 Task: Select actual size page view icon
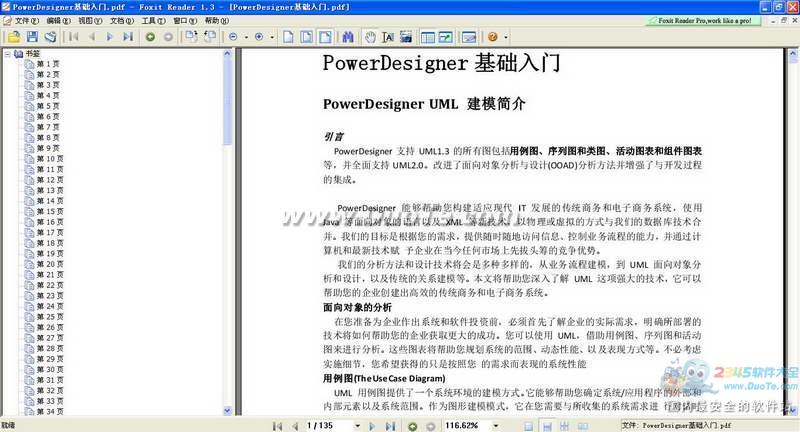pyautogui.click(x=288, y=37)
